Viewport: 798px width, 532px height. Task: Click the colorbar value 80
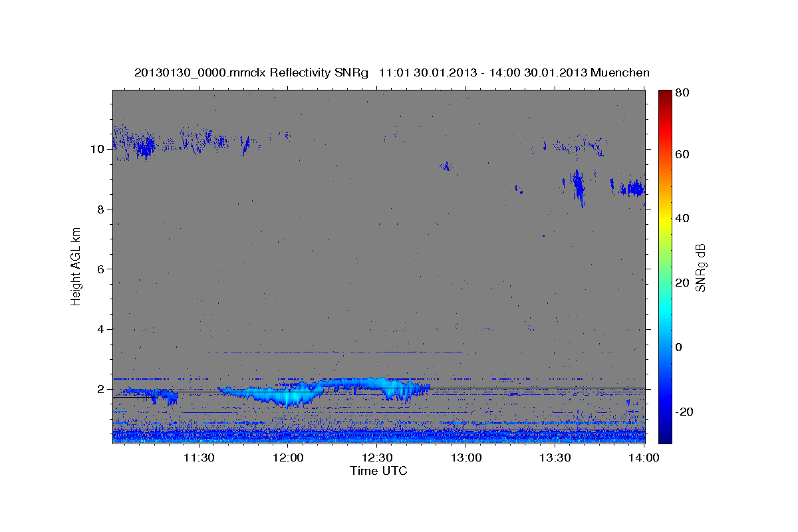682,93
